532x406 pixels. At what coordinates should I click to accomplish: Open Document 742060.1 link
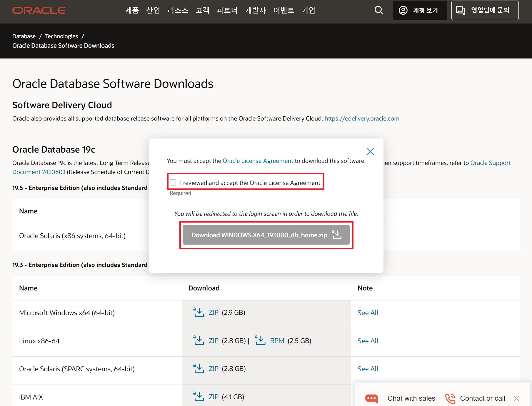point(39,172)
